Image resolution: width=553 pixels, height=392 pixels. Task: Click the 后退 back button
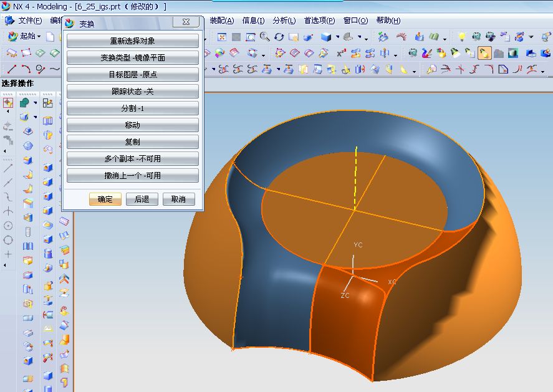[142, 199]
